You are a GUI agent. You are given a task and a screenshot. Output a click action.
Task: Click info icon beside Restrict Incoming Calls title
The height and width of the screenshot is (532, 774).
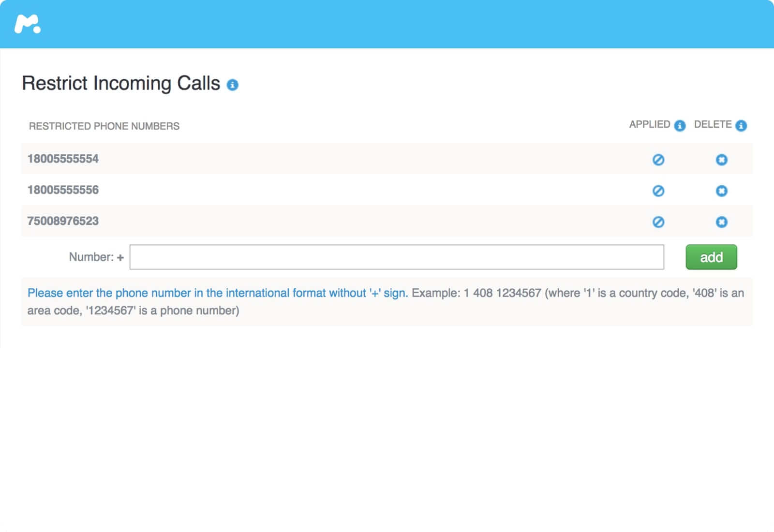click(233, 85)
